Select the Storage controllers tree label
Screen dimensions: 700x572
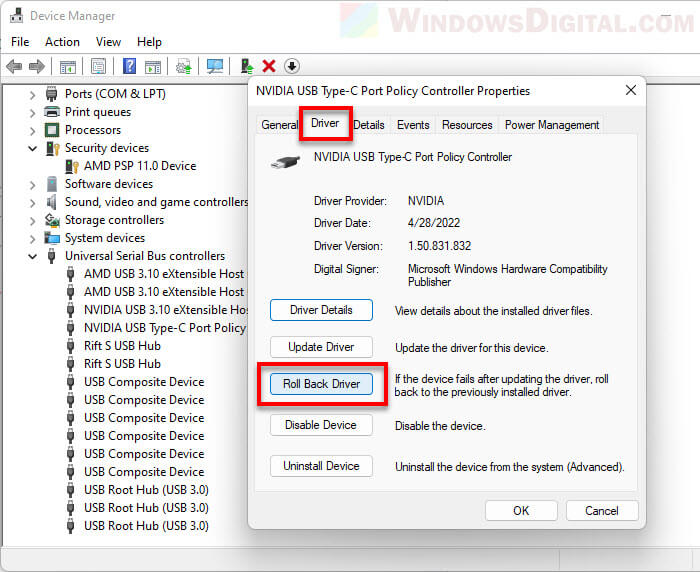[114, 220]
